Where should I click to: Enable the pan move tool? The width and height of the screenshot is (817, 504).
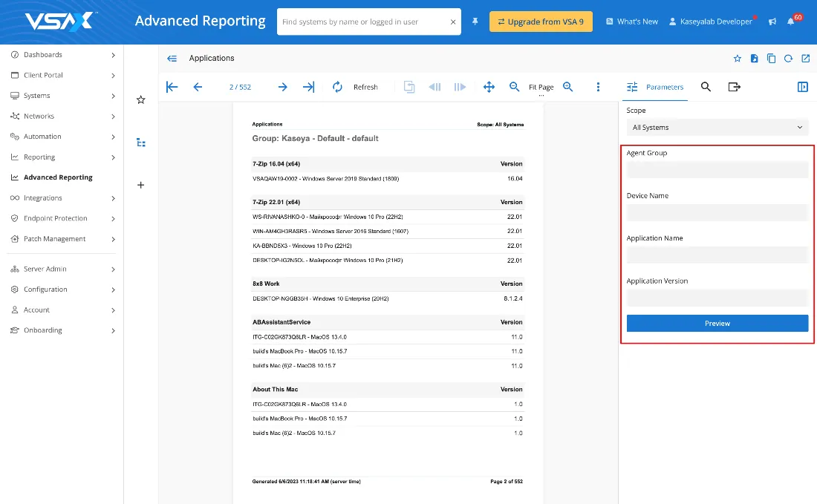pyautogui.click(x=489, y=87)
